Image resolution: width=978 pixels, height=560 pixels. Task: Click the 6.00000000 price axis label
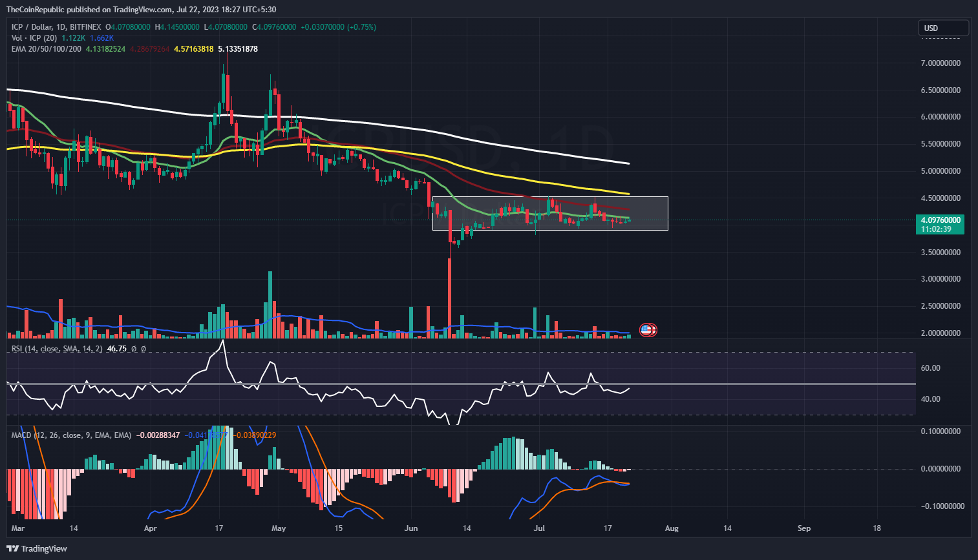[x=941, y=117]
